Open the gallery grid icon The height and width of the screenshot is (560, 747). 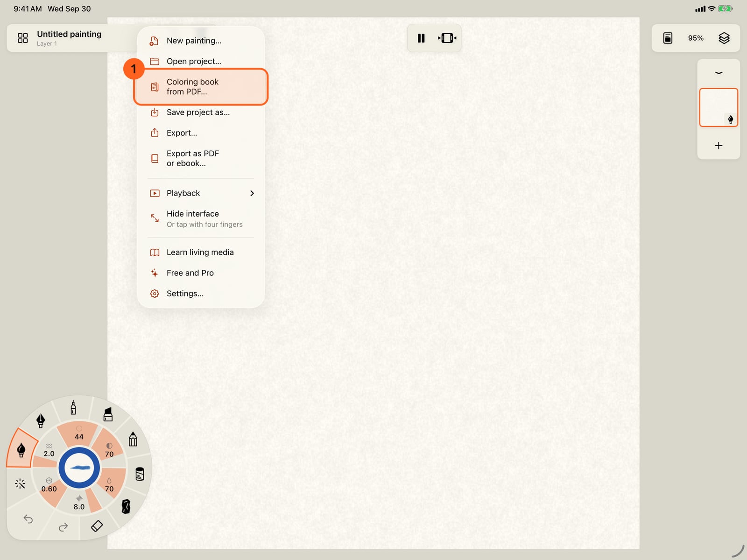pos(22,38)
